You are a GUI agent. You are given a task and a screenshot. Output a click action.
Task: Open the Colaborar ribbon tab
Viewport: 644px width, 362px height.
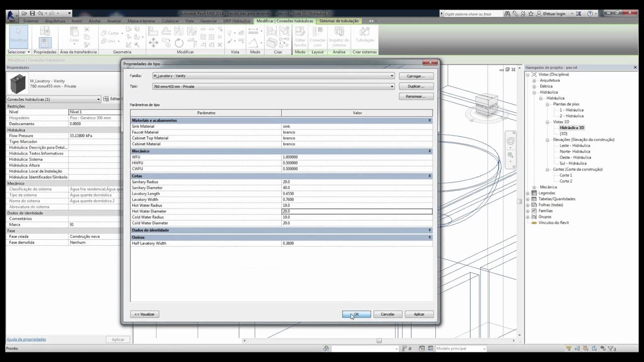pyautogui.click(x=170, y=21)
